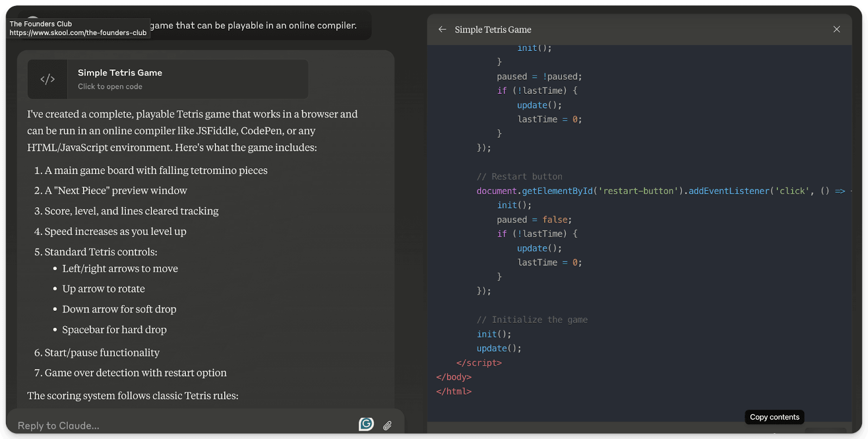Focus the "Reply to Claude..." input field

click(179, 425)
